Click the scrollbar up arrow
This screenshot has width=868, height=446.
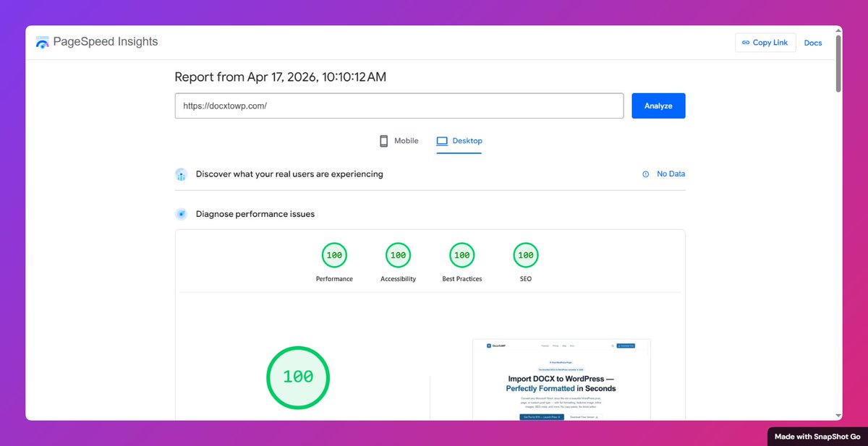tap(838, 30)
